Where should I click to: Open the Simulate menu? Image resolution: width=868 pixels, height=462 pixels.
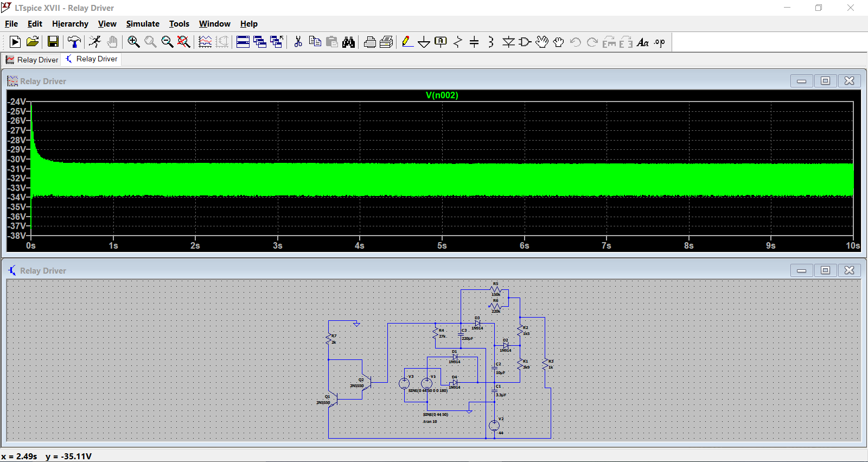tap(143, 24)
